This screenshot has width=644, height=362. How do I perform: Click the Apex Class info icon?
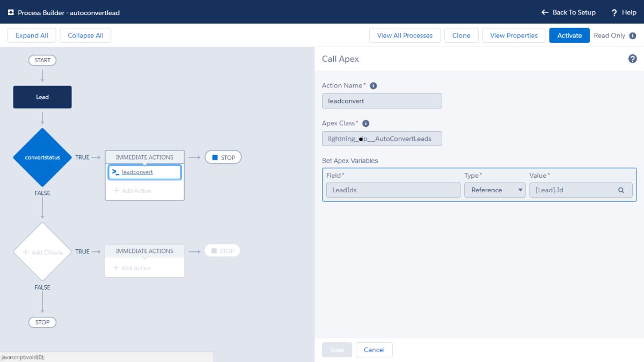[366, 124]
